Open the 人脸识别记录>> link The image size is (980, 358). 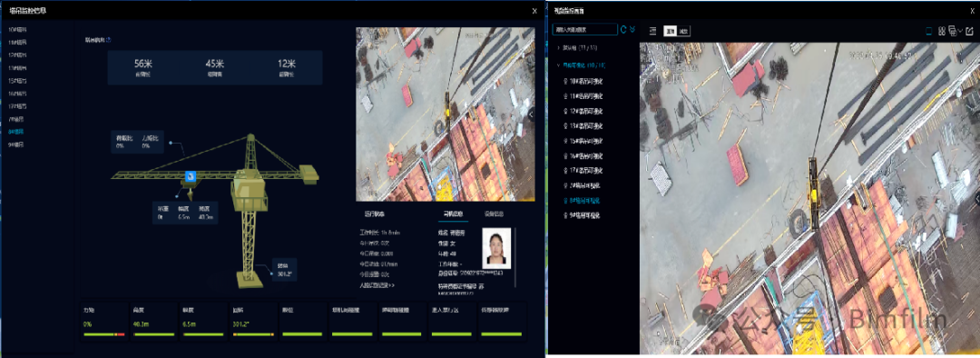click(x=377, y=284)
